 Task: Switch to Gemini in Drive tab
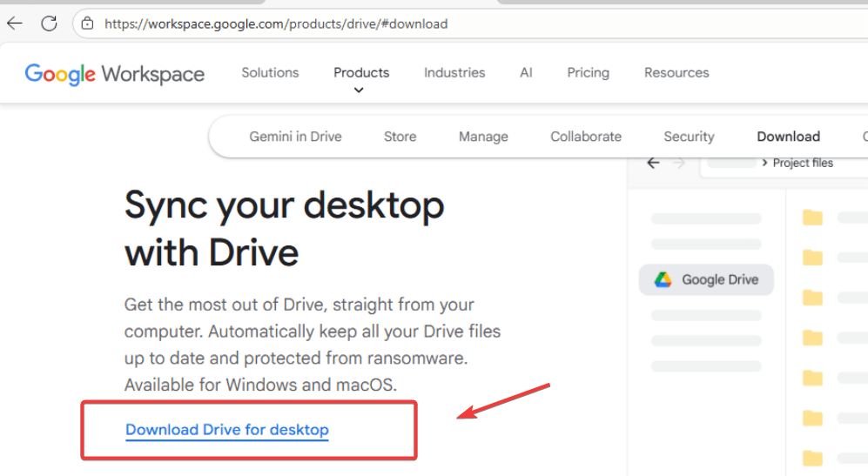[x=295, y=137]
